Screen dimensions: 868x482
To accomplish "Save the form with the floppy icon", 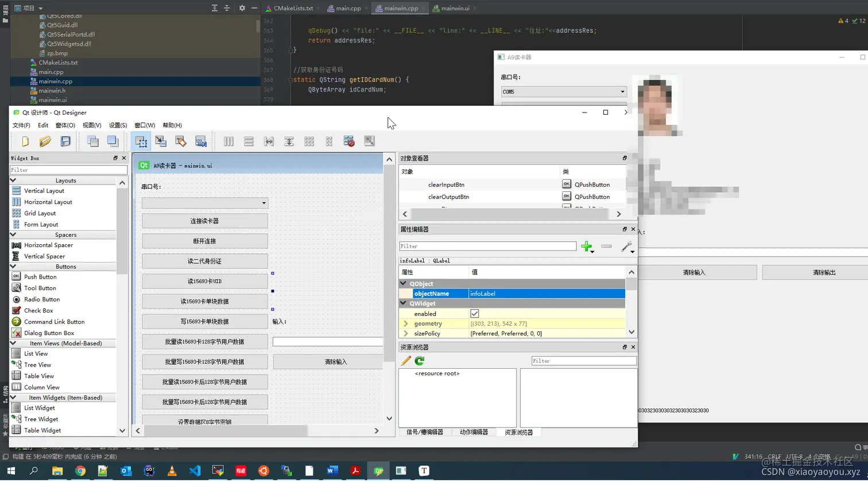I will 65,141.
